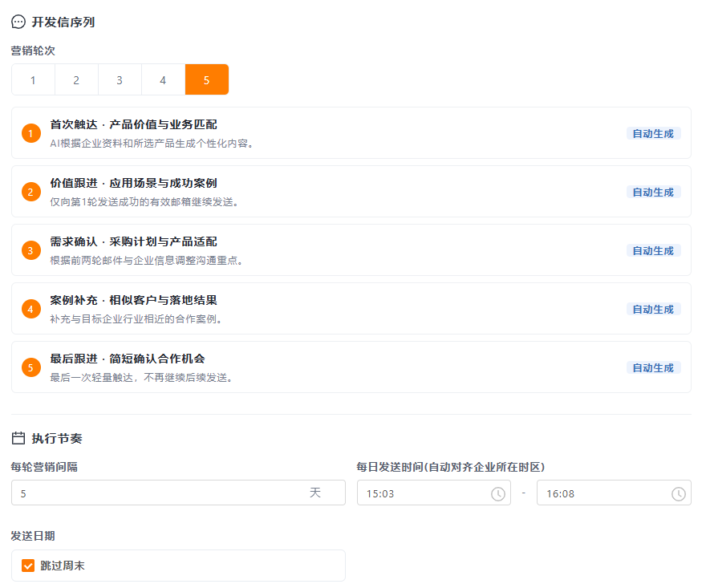This screenshot has width=706, height=588.
Task: Open clock picker in the 15:03 start time field
Action: pyautogui.click(x=498, y=494)
